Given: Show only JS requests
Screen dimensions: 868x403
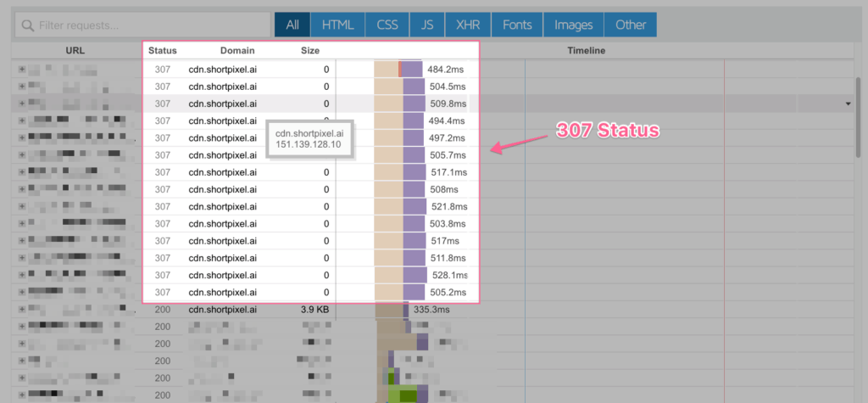Looking at the screenshot, I should point(427,25).
